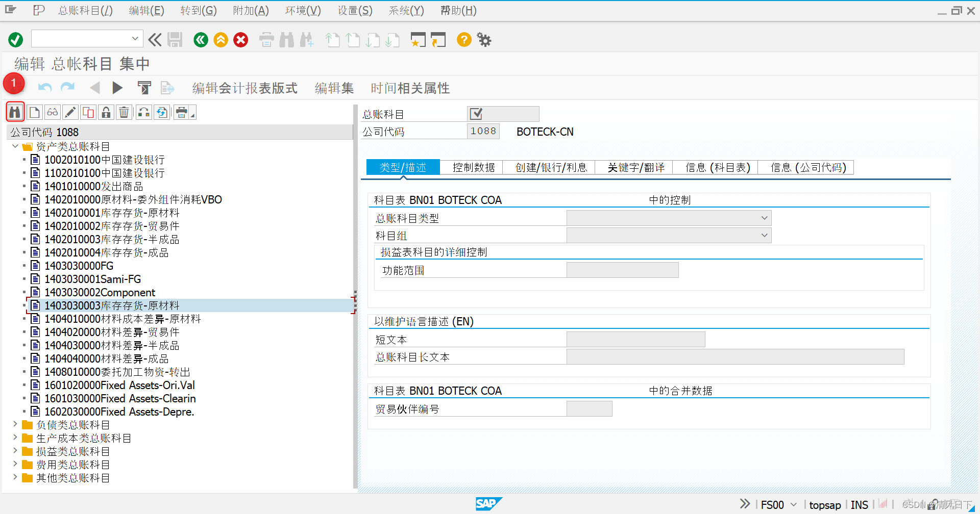This screenshot has height=514, width=980.
Task: Open the 总账科目(/) menu
Action: click(x=85, y=11)
